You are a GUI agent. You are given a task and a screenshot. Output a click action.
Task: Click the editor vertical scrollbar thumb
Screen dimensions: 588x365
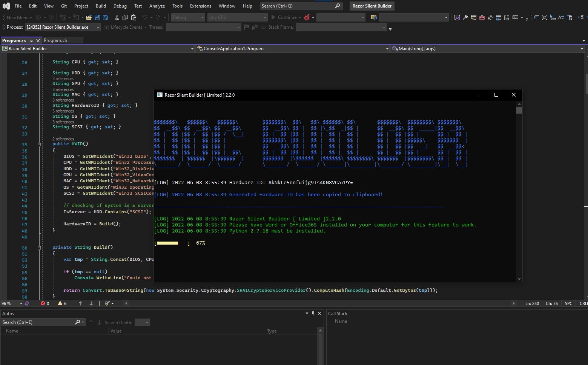coord(586,83)
